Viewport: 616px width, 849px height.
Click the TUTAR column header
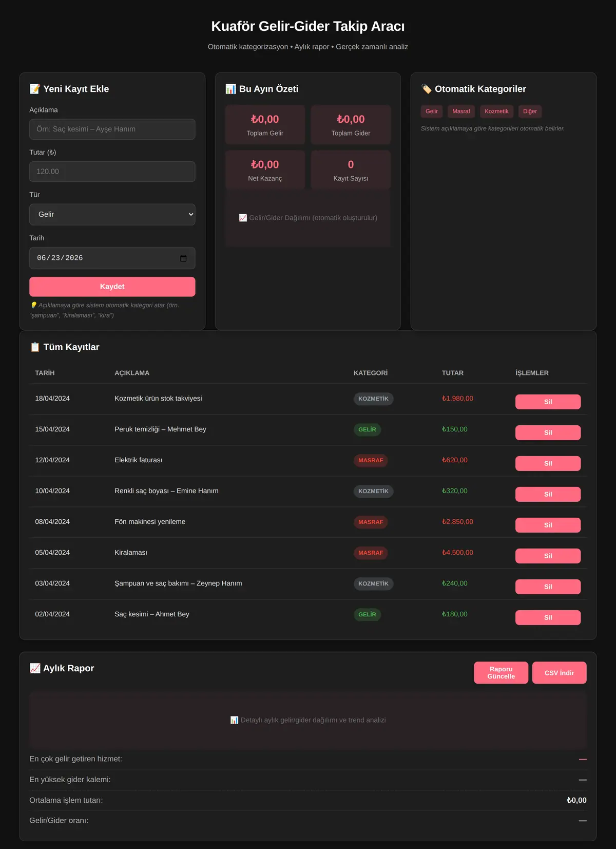[x=453, y=373]
